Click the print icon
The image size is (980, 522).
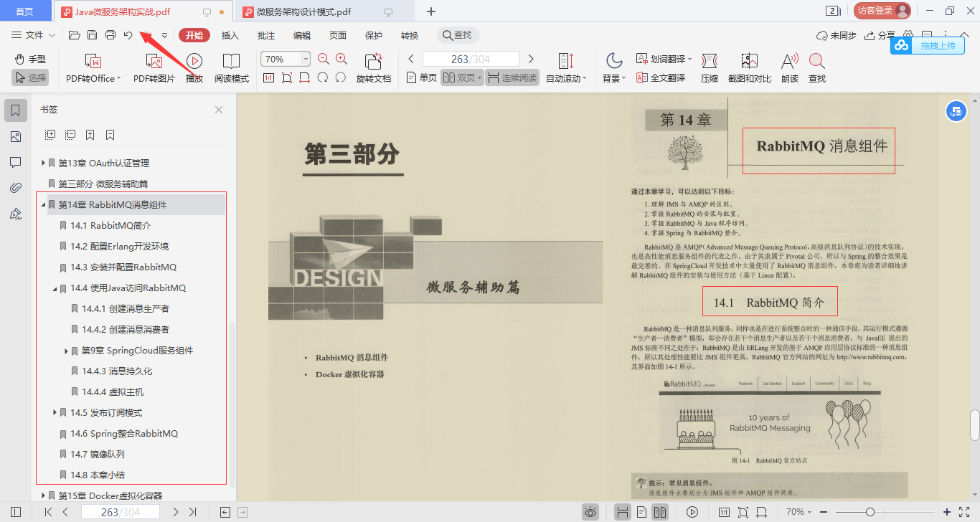110,35
